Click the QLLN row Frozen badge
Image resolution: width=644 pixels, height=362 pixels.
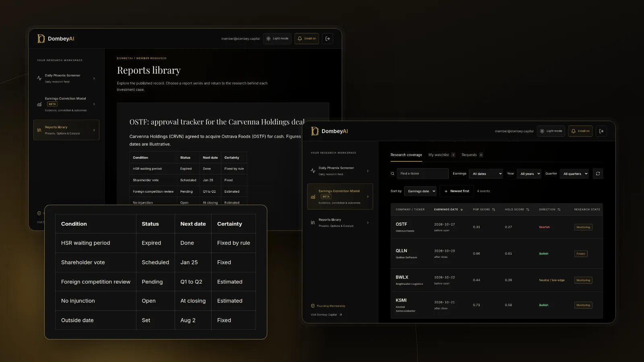pyautogui.click(x=581, y=254)
